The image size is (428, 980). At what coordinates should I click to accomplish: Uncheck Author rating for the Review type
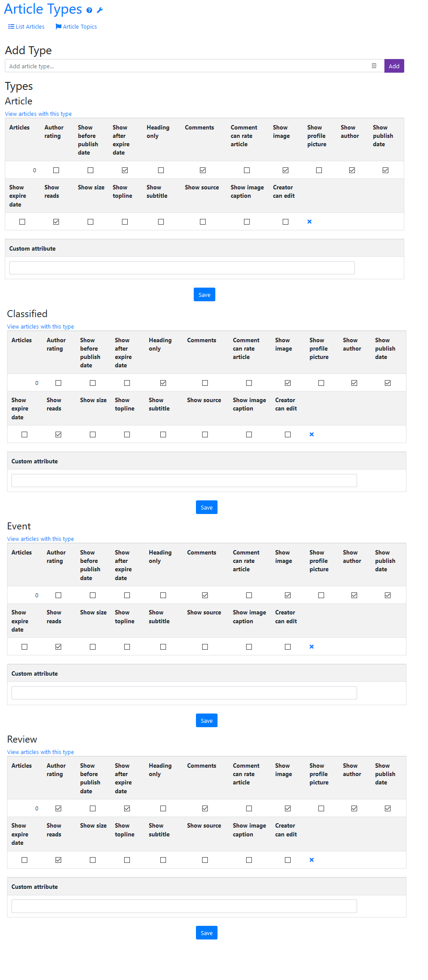click(x=59, y=809)
